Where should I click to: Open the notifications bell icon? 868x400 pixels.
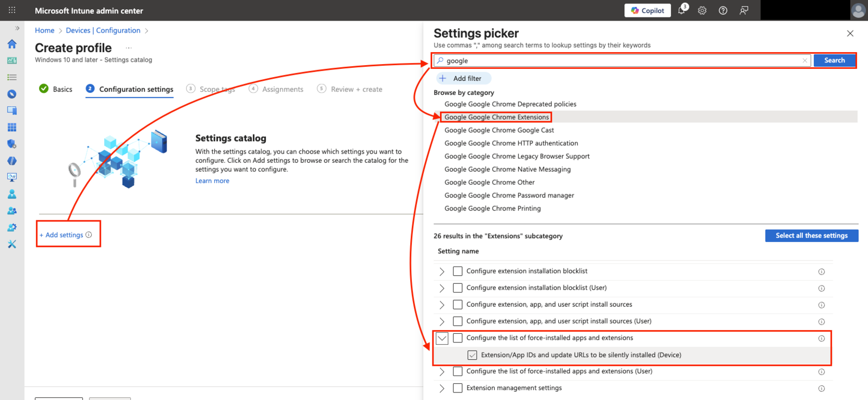pos(682,10)
